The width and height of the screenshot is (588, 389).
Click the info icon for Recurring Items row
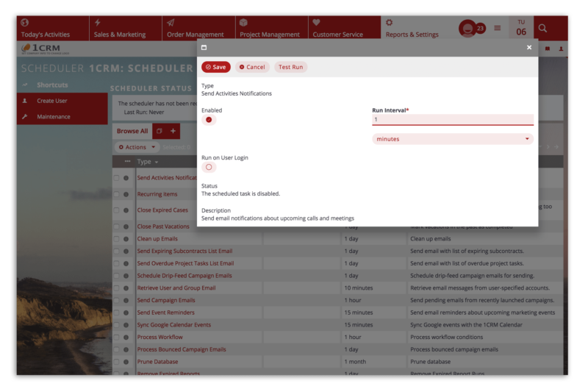pos(126,194)
